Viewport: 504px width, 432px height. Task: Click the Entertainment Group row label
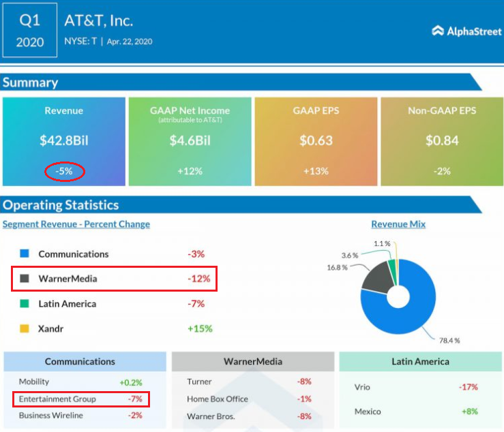point(57,399)
